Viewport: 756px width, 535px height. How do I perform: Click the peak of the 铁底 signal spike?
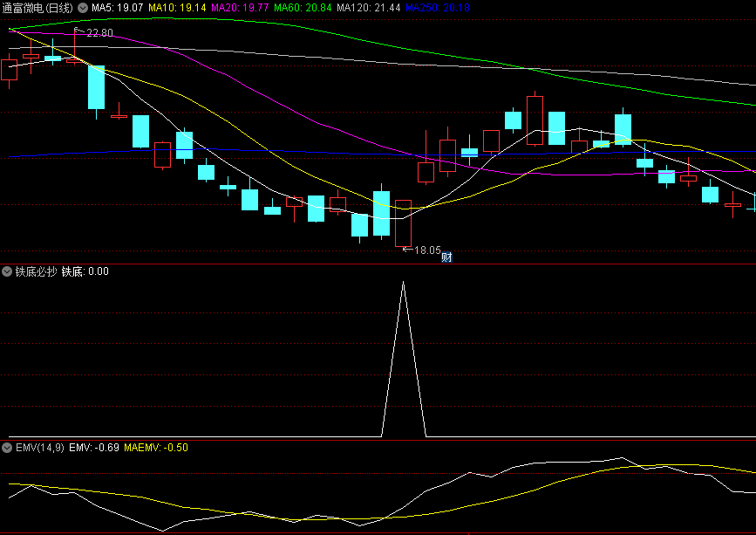coord(403,282)
